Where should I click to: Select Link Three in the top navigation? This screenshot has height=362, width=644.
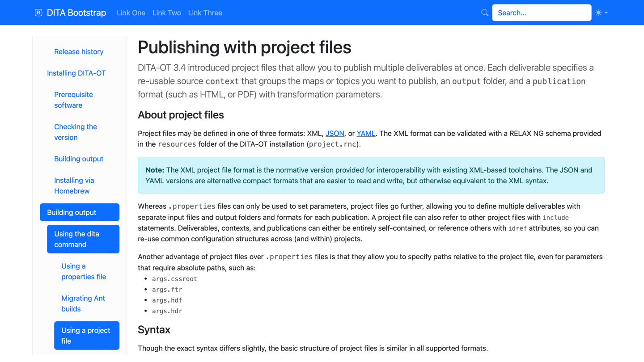[205, 13]
